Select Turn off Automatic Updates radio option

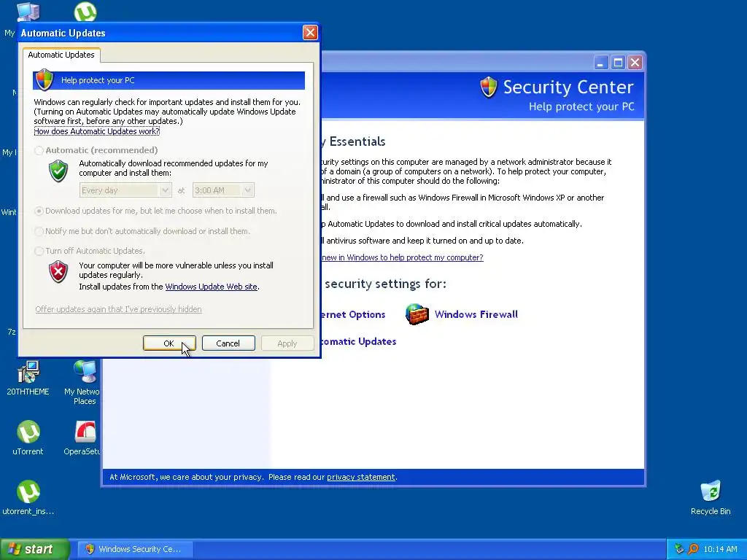point(39,251)
